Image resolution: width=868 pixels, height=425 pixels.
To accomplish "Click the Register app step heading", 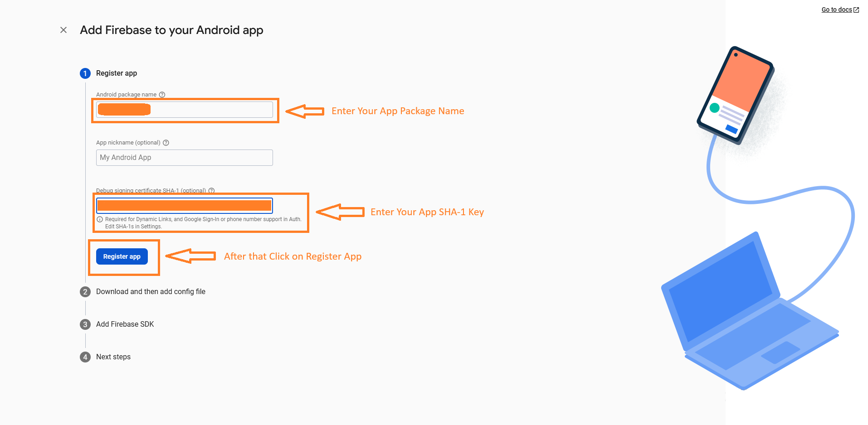I will (117, 73).
